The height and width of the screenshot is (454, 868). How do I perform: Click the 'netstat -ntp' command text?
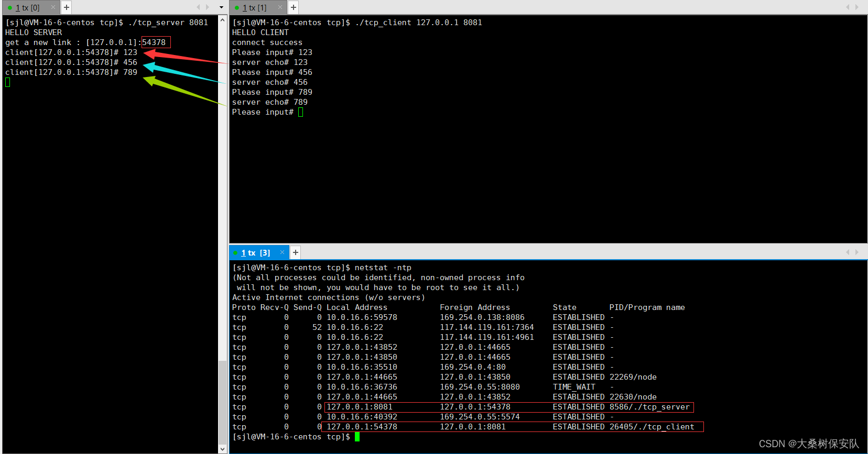point(383,268)
